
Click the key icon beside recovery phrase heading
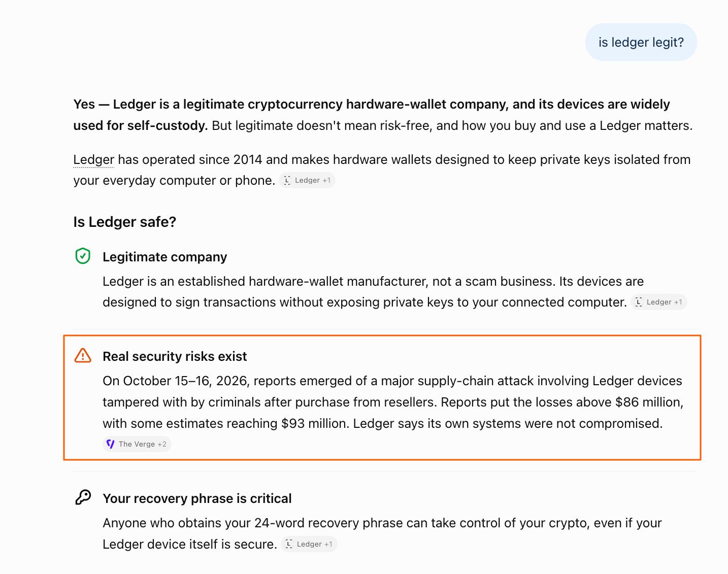point(83,497)
